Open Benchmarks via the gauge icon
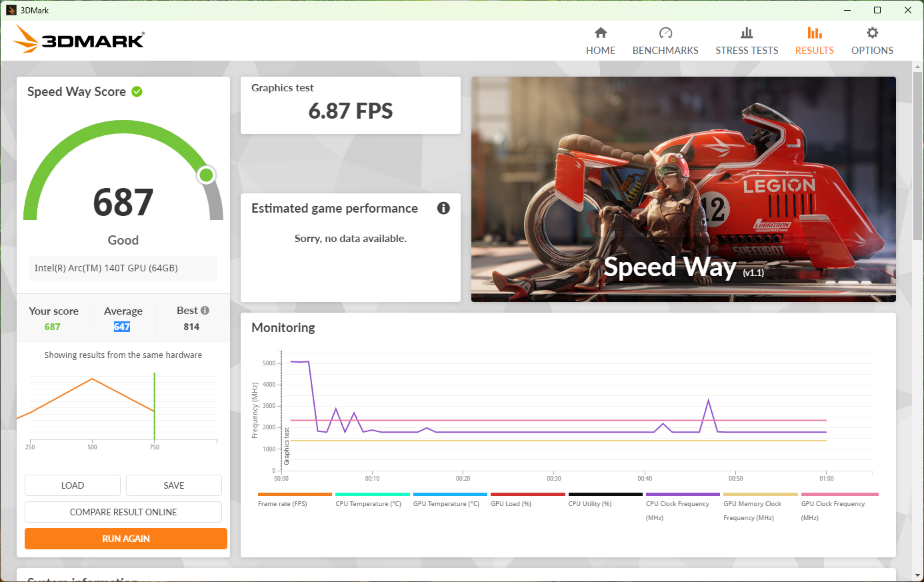The width and height of the screenshot is (924, 582). point(665,33)
